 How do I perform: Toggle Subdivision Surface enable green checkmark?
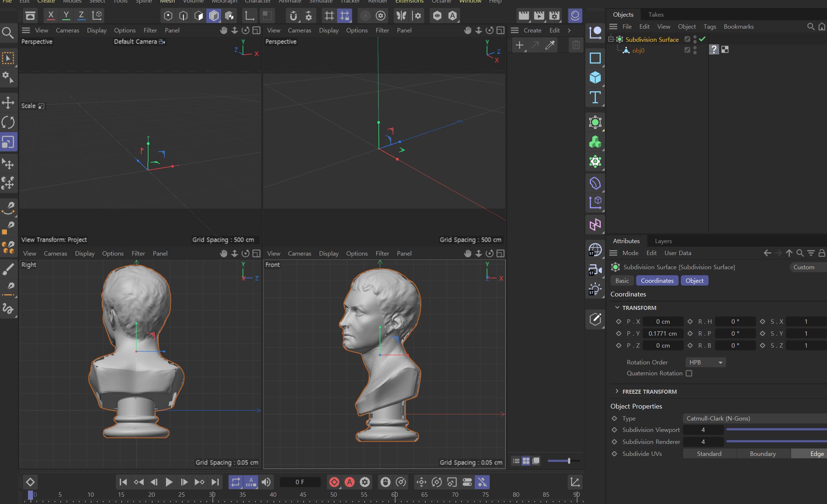[x=702, y=39]
